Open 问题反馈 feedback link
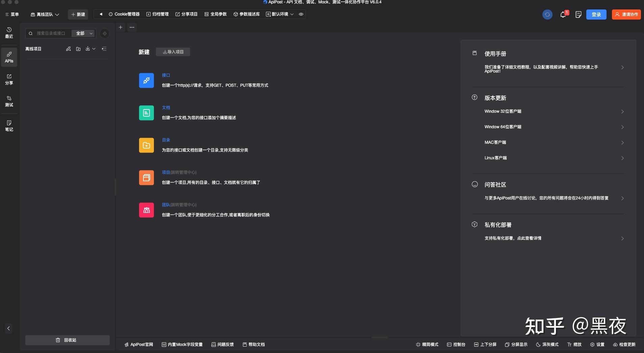 [x=223, y=345]
